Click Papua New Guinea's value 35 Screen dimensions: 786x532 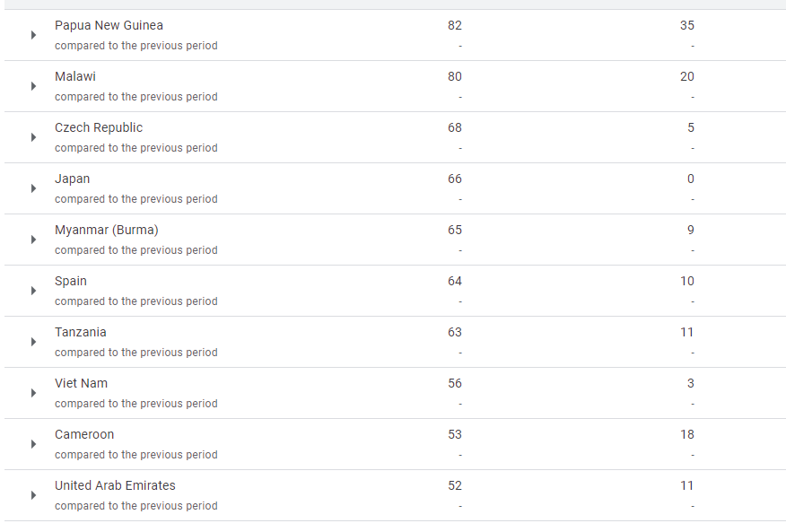(x=687, y=25)
